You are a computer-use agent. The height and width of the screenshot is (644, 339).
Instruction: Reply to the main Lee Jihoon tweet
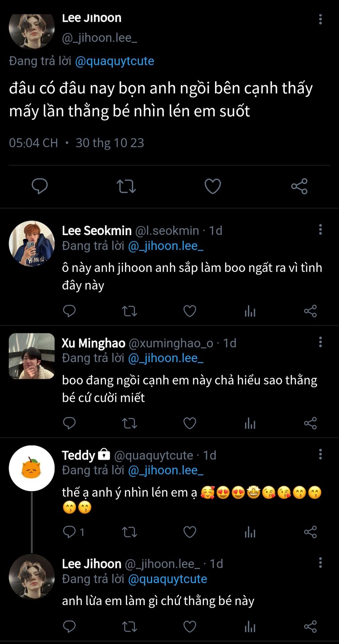pyautogui.click(x=40, y=186)
